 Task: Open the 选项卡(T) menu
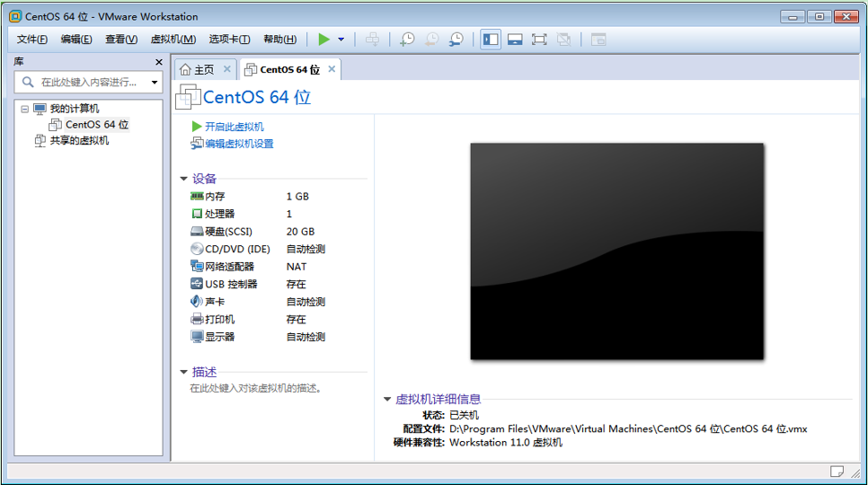pos(229,40)
